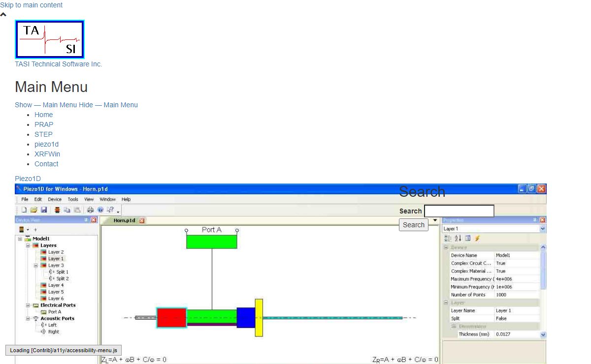The image size is (591, 364).
Task: Click the context help pointer icon
Action: (110, 210)
